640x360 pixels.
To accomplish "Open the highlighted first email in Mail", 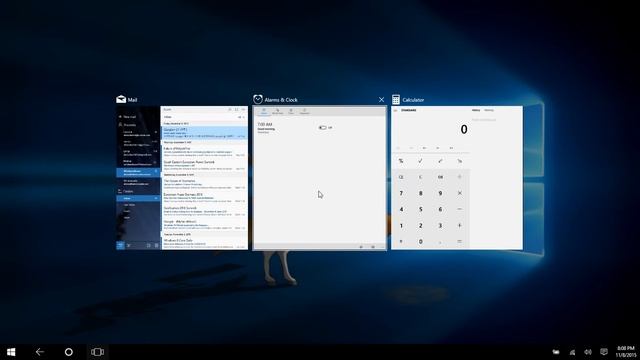I will (204, 133).
